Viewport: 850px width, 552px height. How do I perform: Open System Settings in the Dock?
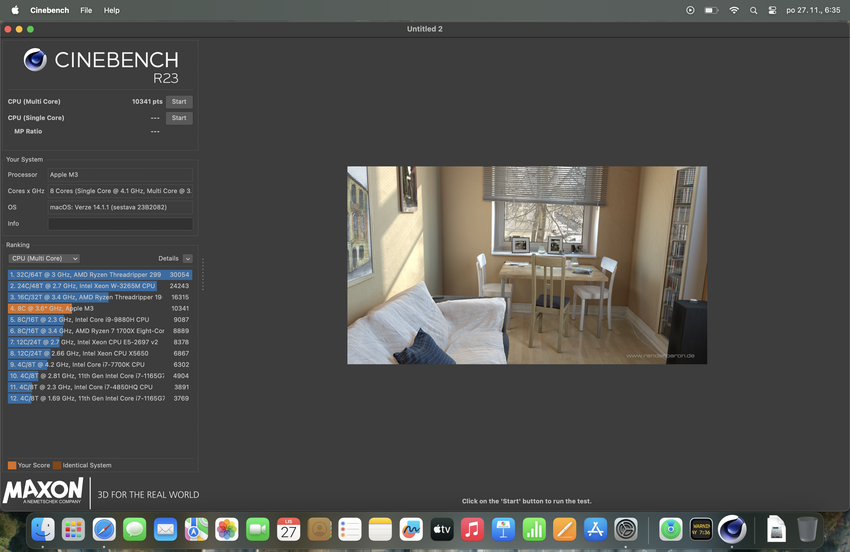(626, 529)
